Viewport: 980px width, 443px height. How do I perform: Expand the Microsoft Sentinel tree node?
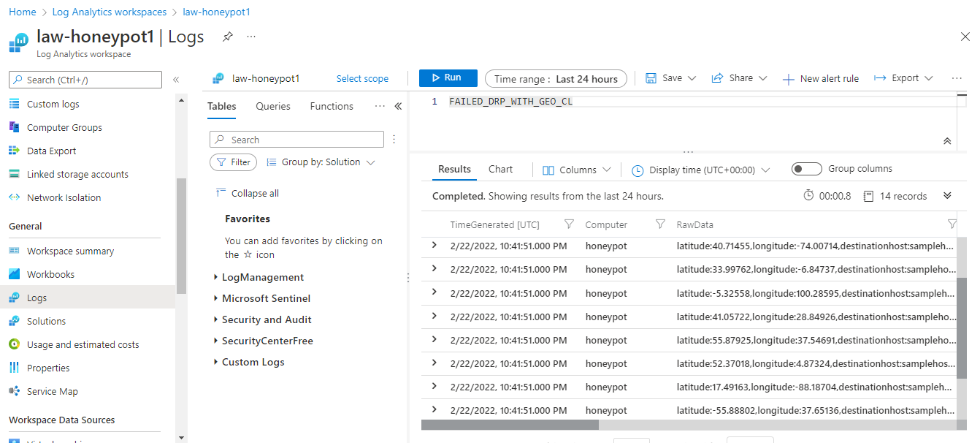[x=216, y=299]
